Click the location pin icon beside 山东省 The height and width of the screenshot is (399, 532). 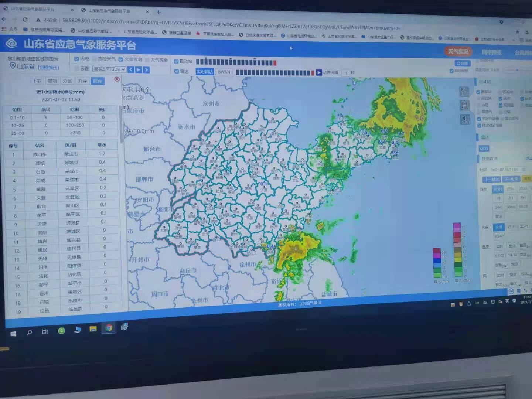click(12, 66)
